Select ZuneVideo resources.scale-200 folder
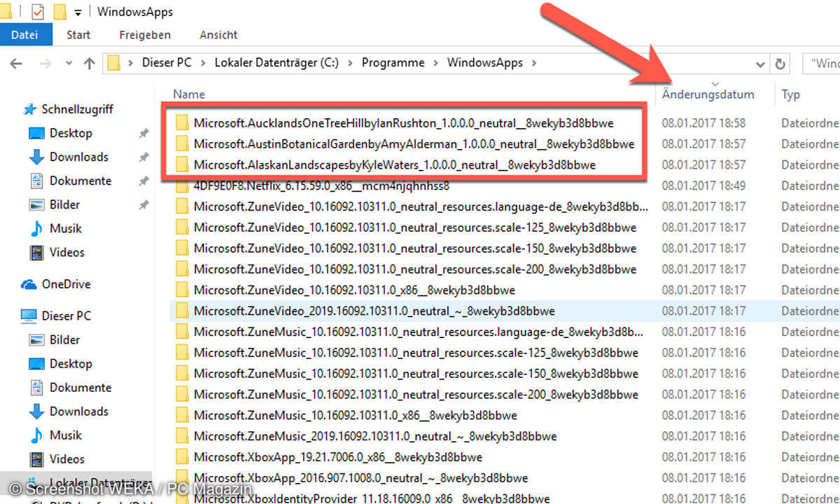The height and width of the screenshot is (504, 840). (x=415, y=269)
